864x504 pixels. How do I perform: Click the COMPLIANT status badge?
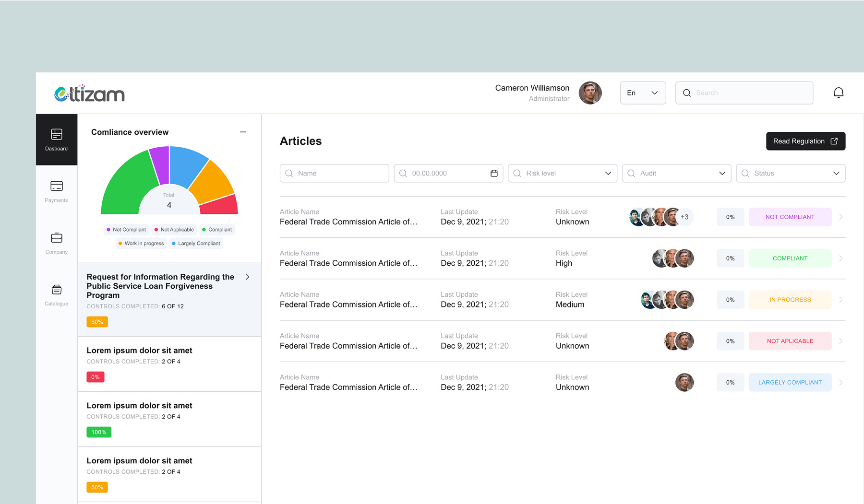[790, 258]
